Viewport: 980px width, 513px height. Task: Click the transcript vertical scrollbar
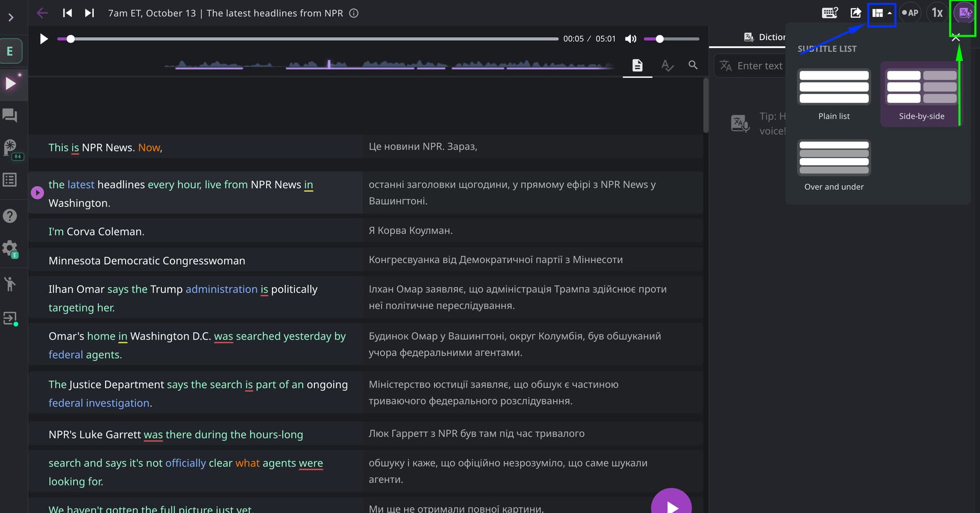click(706, 105)
